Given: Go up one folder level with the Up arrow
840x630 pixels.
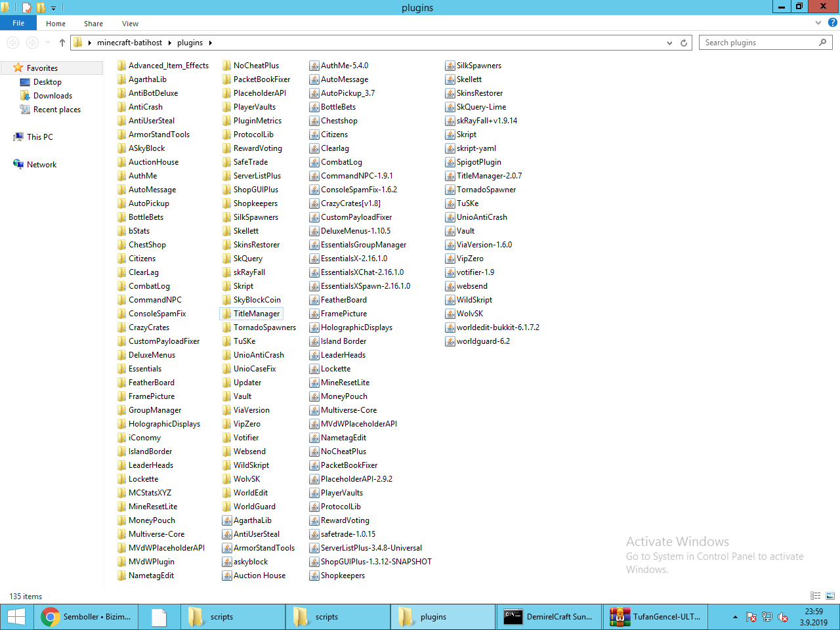Looking at the screenshot, I should tap(62, 43).
